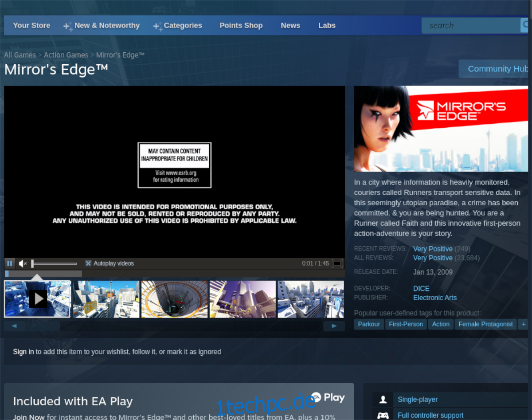Expand the Categories menu
Screen dimensions: 532x420
(178, 26)
